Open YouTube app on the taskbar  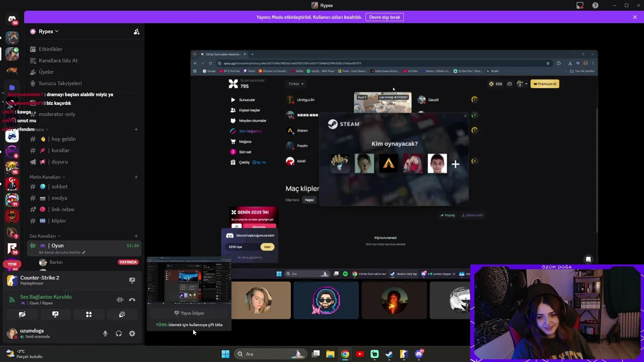(x=359, y=354)
